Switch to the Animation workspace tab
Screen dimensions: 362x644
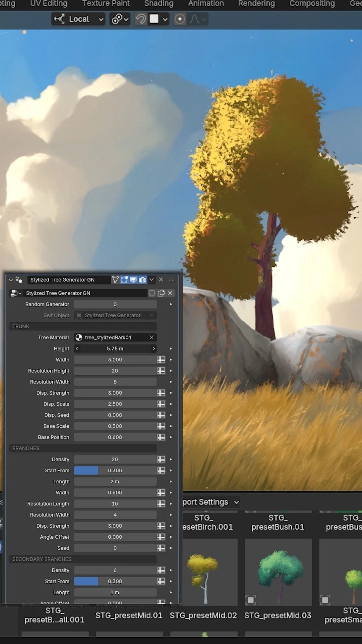[x=206, y=4]
